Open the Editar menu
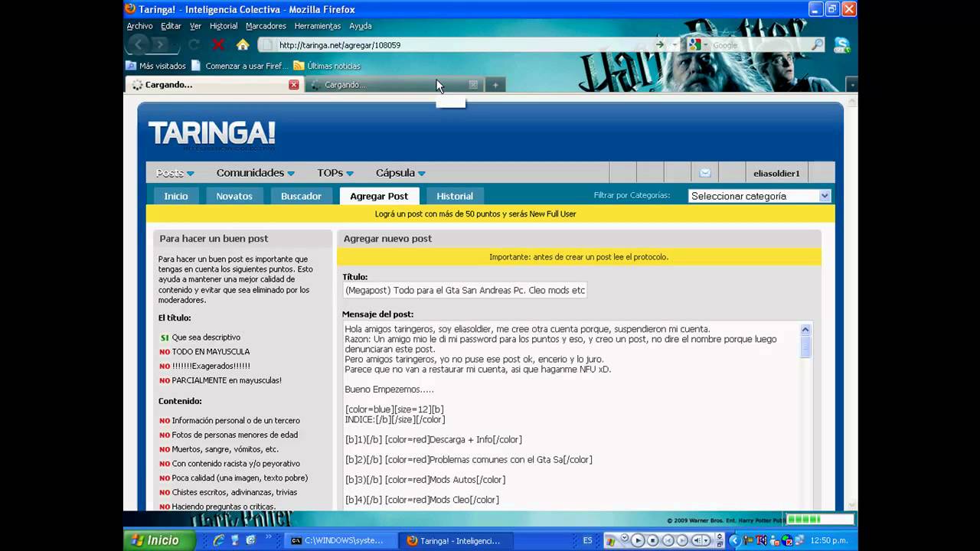This screenshot has height=551, width=980. [x=171, y=26]
